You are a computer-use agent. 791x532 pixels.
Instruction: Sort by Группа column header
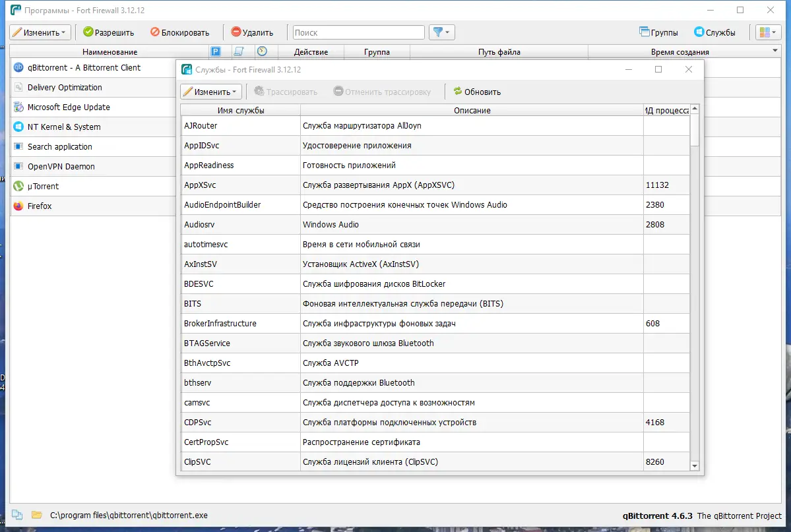point(377,52)
